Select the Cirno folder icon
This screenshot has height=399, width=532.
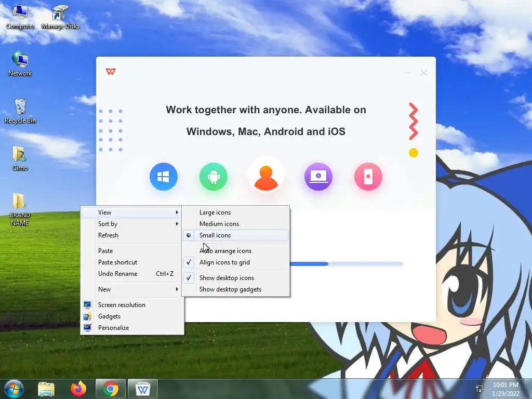click(x=20, y=158)
